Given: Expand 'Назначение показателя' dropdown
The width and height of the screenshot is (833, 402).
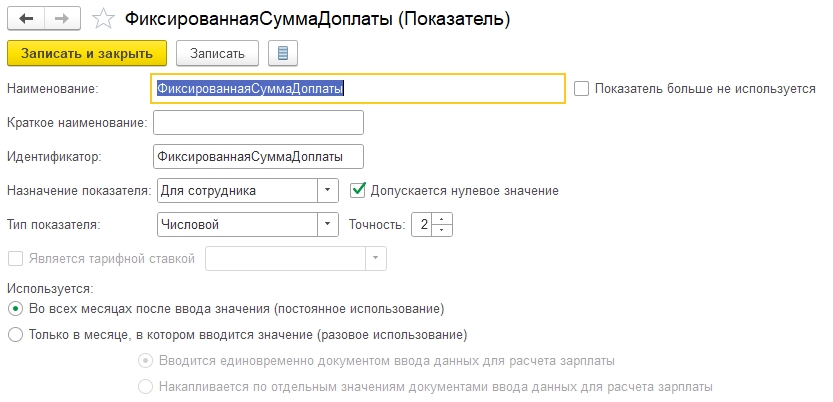Looking at the screenshot, I should 328,190.
